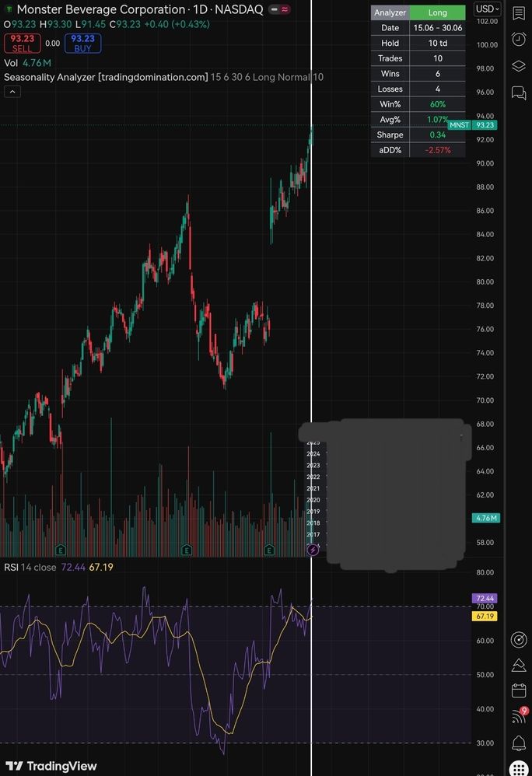The height and width of the screenshot is (776, 532).
Task: Open the alerts clock icon
Action: 518,39
